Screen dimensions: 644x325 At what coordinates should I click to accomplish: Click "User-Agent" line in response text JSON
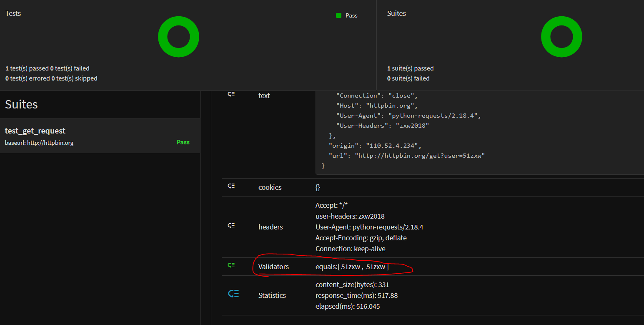click(408, 116)
